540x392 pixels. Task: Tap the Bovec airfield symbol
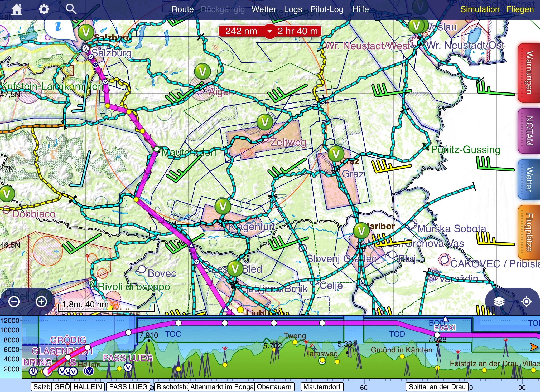coord(142,269)
